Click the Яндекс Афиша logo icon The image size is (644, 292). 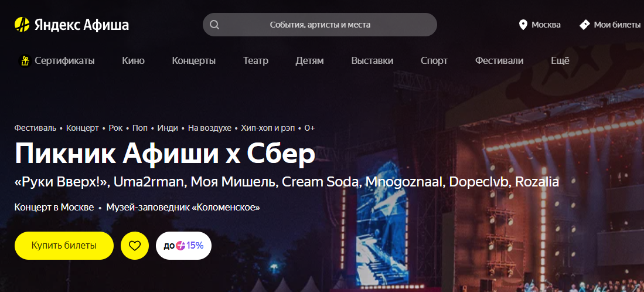tap(22, 25)
